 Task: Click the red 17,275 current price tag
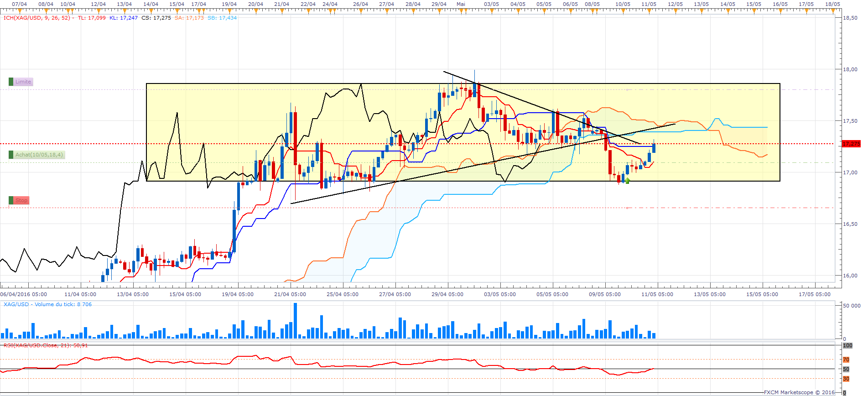click(x=851, y=144)
